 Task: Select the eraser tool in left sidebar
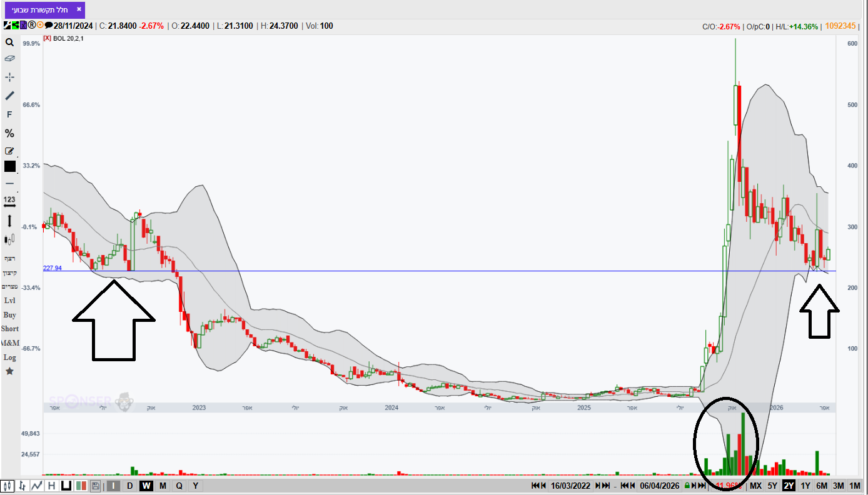coord(9,58)
